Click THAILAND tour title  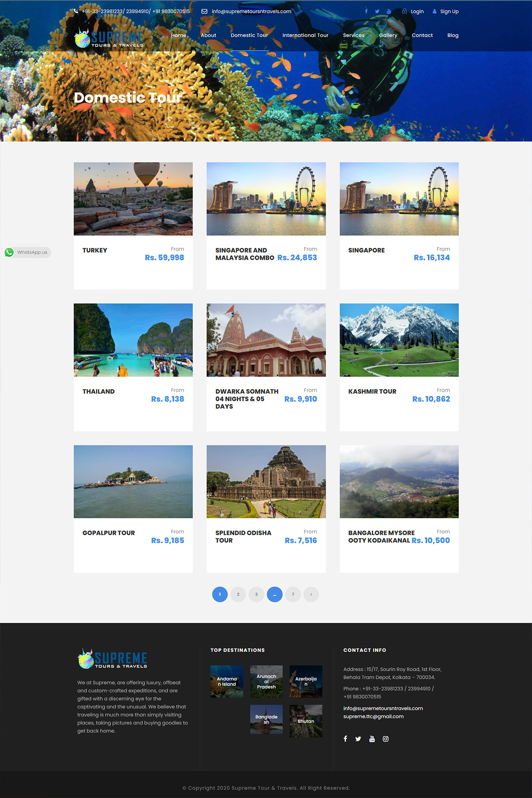click(98, 391)
